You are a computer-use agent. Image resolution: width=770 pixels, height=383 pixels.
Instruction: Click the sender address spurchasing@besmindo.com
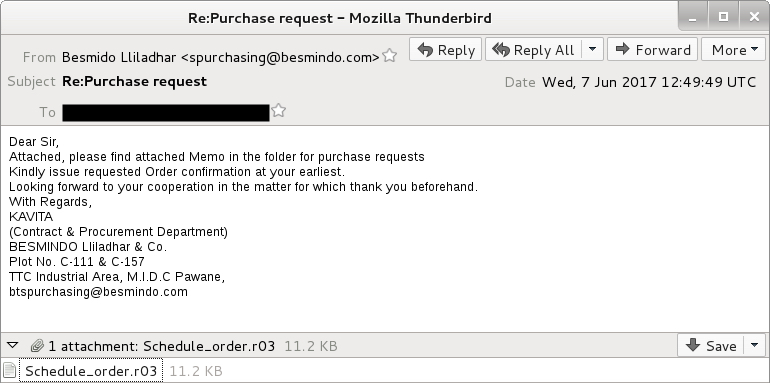[x=280, y=57]
